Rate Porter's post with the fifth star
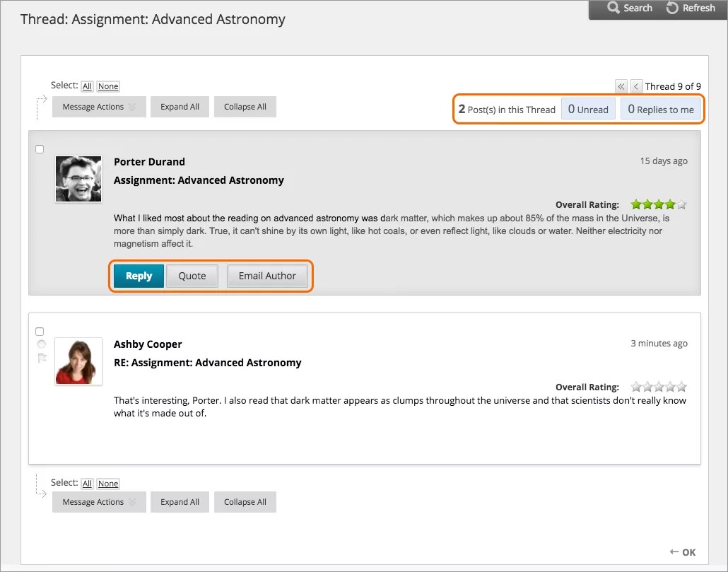Viewport: 728px width, 572px height. pyautogui.click(x=681, y=205)
